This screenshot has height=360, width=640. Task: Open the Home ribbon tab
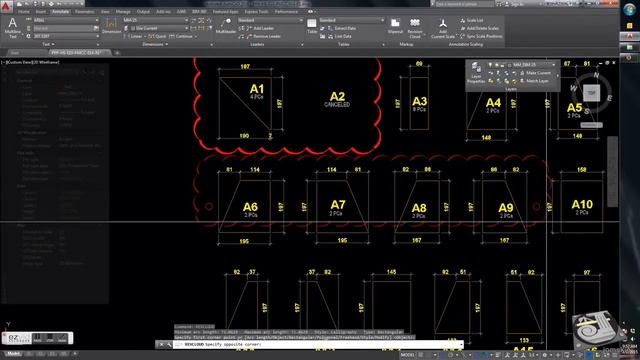click(24, 12)
